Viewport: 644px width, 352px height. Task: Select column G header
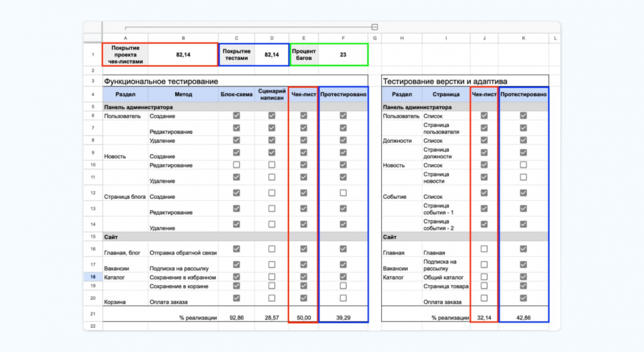[375, 38]
